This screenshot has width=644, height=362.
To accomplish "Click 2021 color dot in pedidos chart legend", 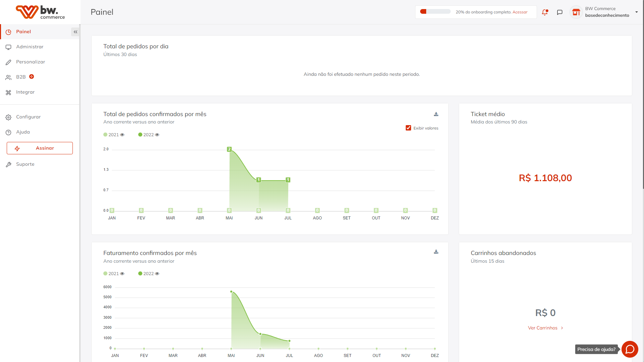I will (x=105, y=135).
